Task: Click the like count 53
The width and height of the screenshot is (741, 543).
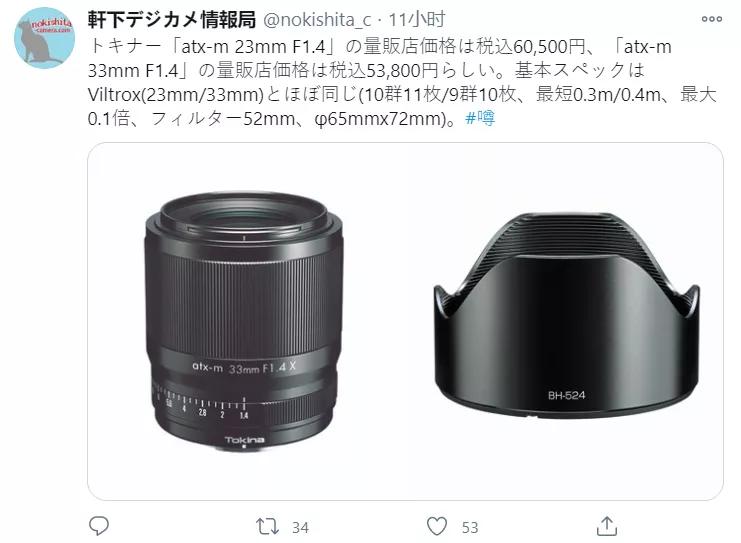Action: tap(470, 527)
